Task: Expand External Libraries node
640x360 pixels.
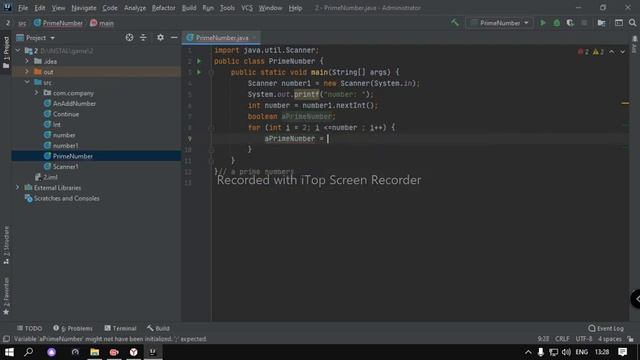Action: point(18,188)
